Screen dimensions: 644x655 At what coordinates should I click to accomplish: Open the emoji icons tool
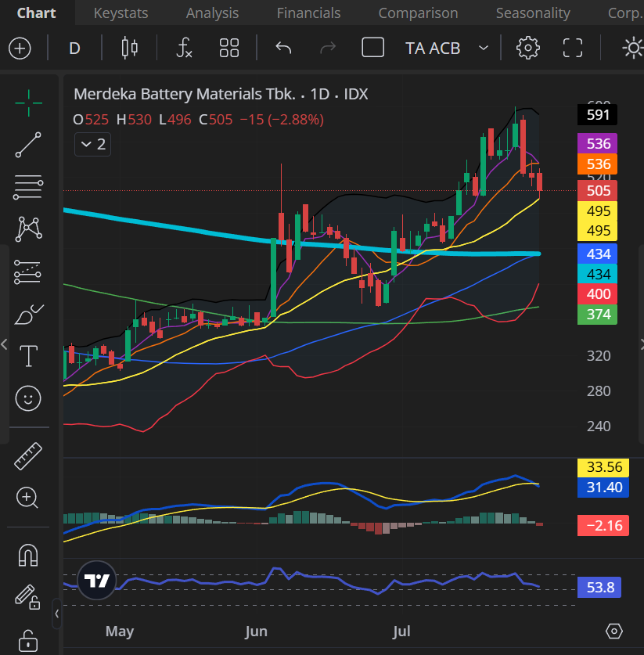click(x=28, y=398)
